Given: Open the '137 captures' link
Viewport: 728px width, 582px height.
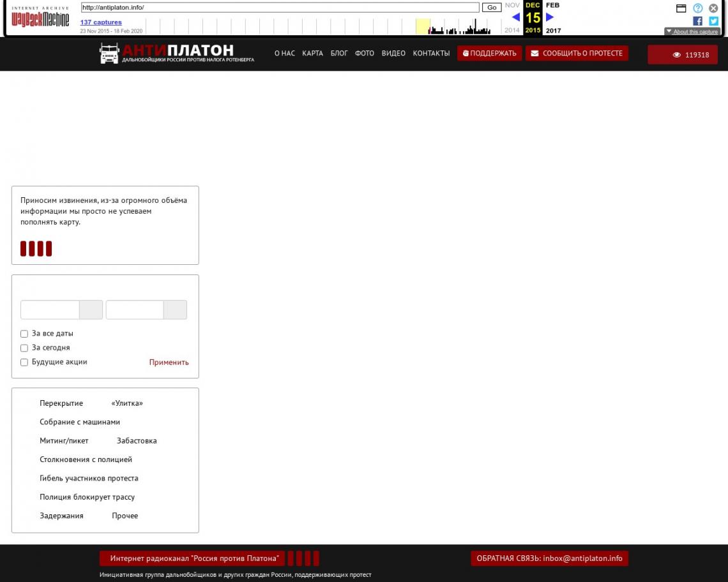Looking at the screenshot, I should pos(101,22).
